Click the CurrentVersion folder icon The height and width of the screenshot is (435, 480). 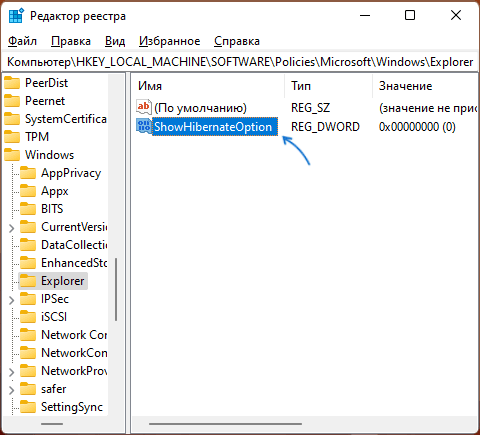coord(28,227)
